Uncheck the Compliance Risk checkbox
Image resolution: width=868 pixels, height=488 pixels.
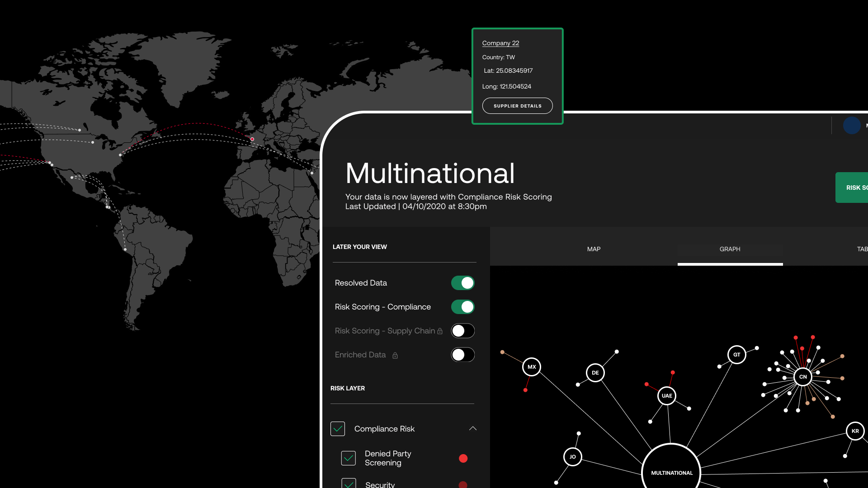click(338, 429)
